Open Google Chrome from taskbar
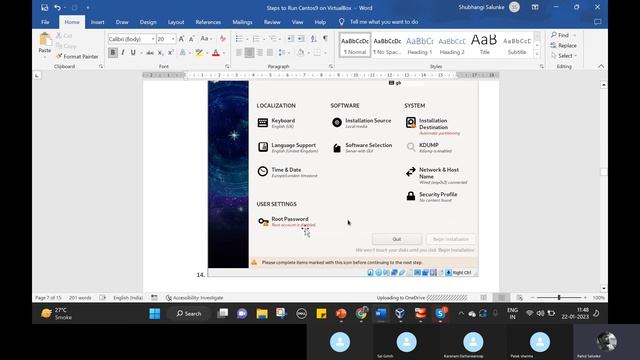Viewport: 640px width, 360px height. [361, 313]
